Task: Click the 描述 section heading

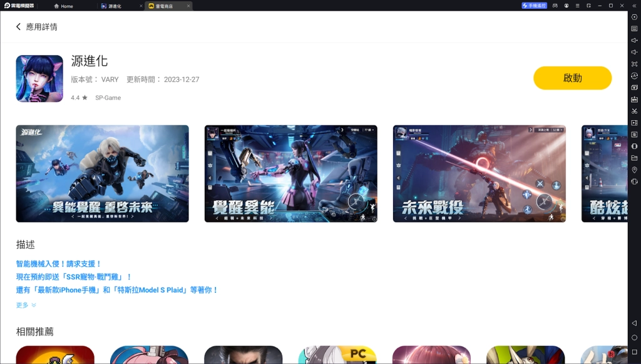Action: tap(25, 245)
